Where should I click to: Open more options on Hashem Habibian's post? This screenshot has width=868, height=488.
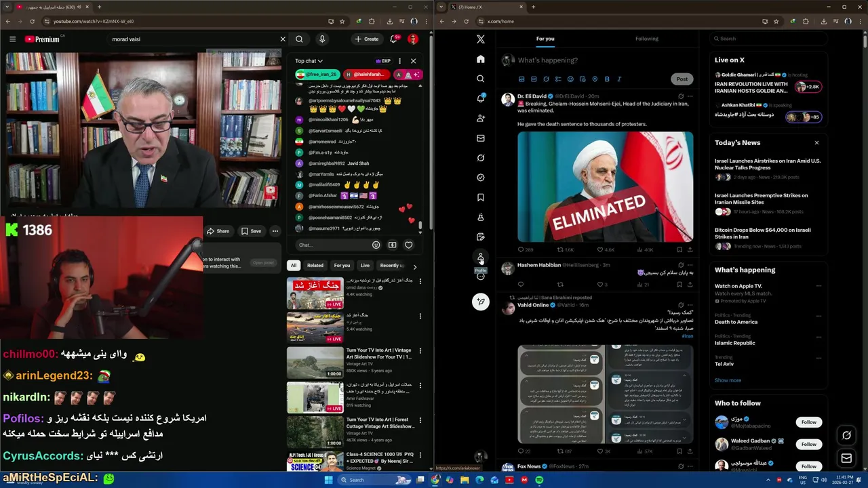pyautogui.click(x=690, y=265)
